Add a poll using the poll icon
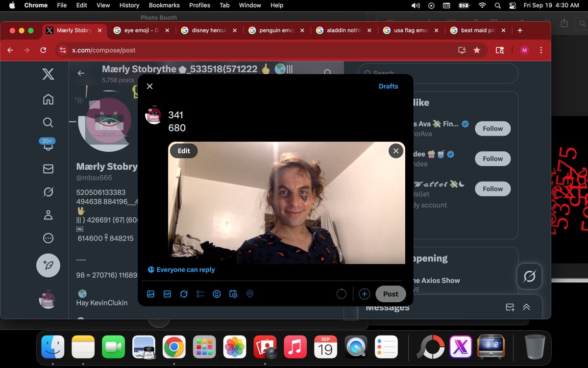Viewport: 588px width, 368px height. pos(200,293)
